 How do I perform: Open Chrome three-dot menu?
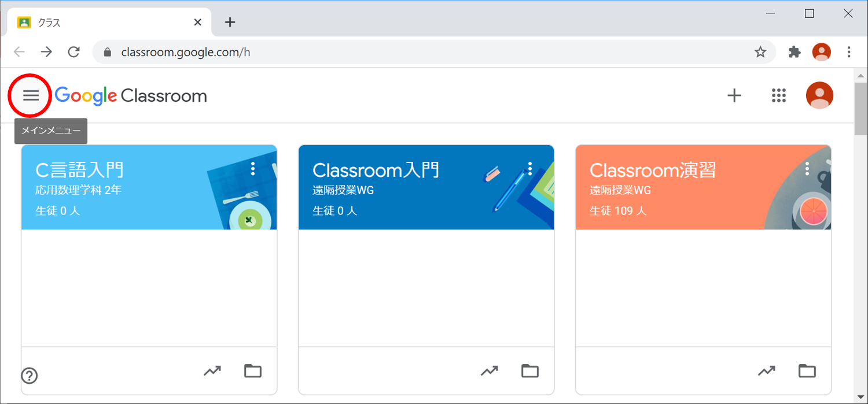849,52
